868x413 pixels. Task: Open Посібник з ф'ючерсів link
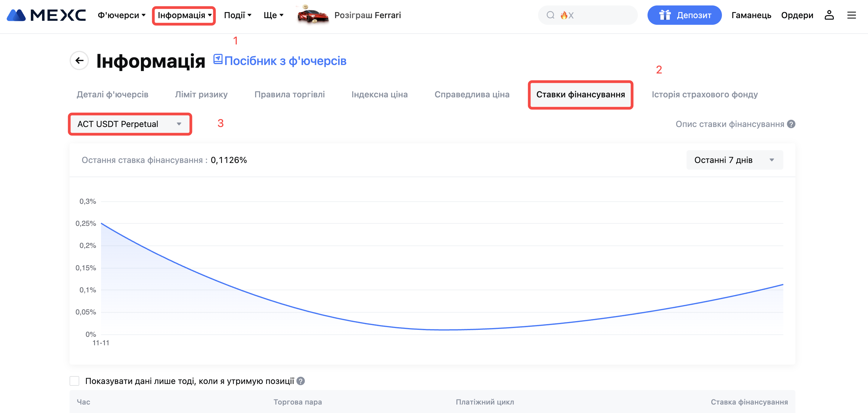click(285, 61)
